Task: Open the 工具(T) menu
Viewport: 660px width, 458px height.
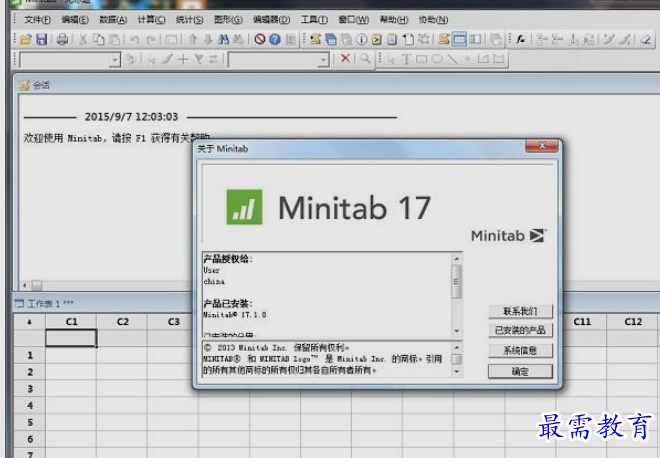Action: [x=314, y=20]
